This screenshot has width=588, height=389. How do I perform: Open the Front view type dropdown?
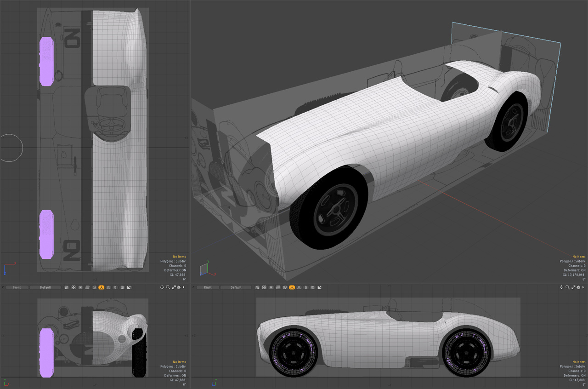pyautogui.click(x=17, y=287)
